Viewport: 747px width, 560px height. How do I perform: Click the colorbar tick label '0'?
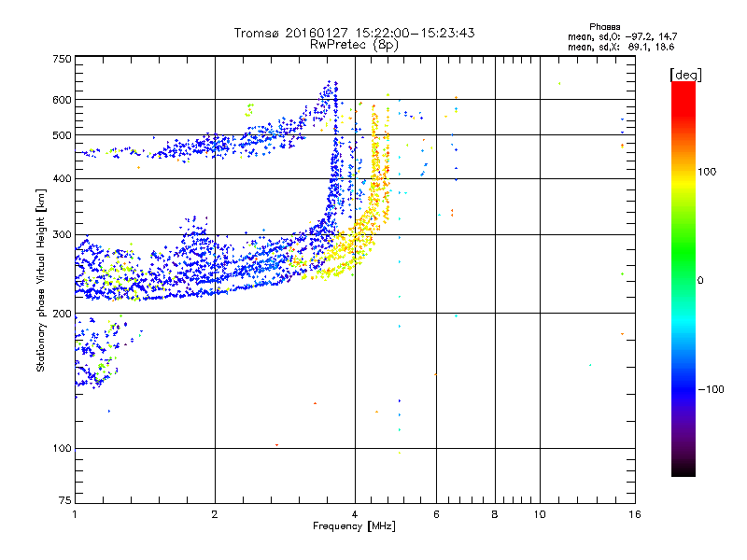click(x=700, y=281)
